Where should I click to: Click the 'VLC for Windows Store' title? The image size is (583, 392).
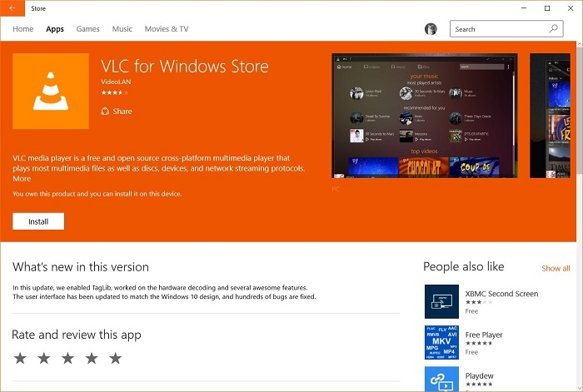[185, 67]
